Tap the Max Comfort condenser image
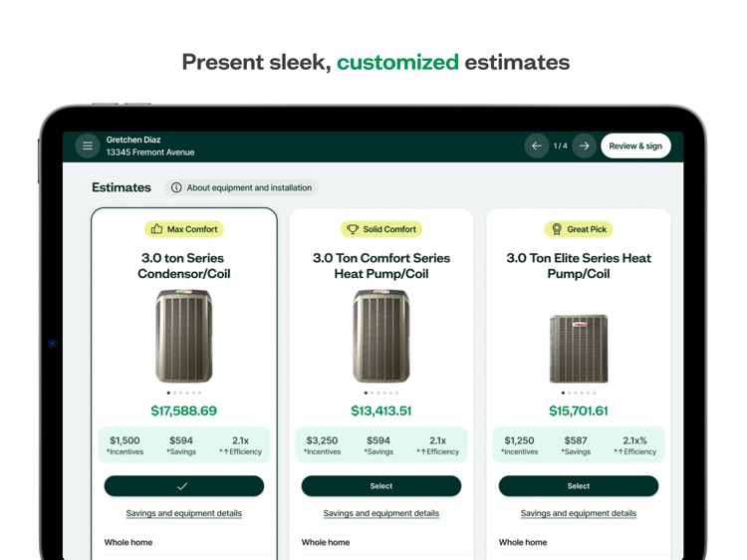 (x=183, y=336)
